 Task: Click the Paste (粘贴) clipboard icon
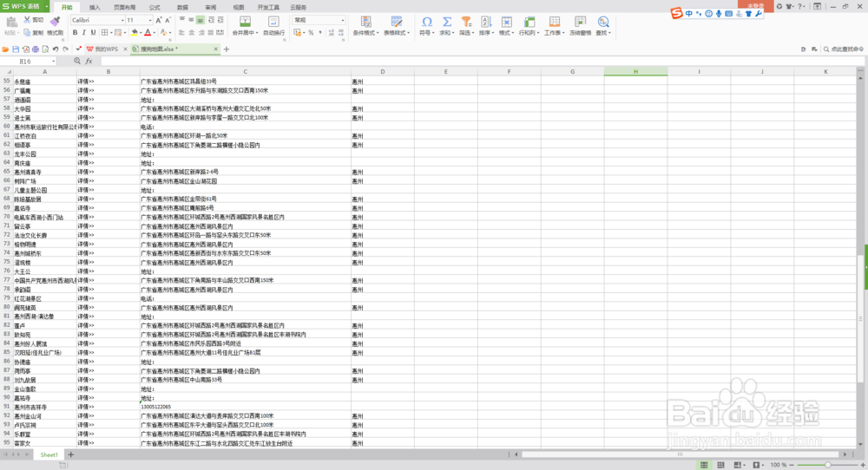tap(10, 22)
